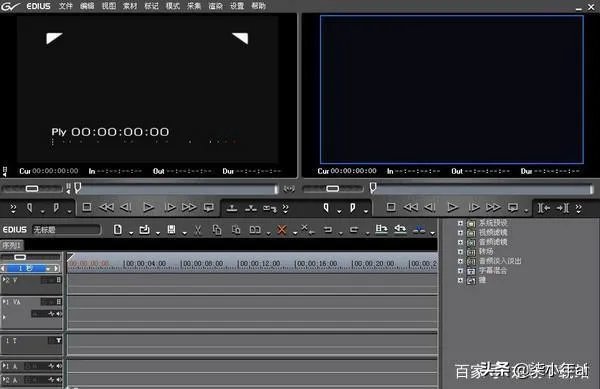Toggle loop playback in left monitor

(x=209, y=207)
